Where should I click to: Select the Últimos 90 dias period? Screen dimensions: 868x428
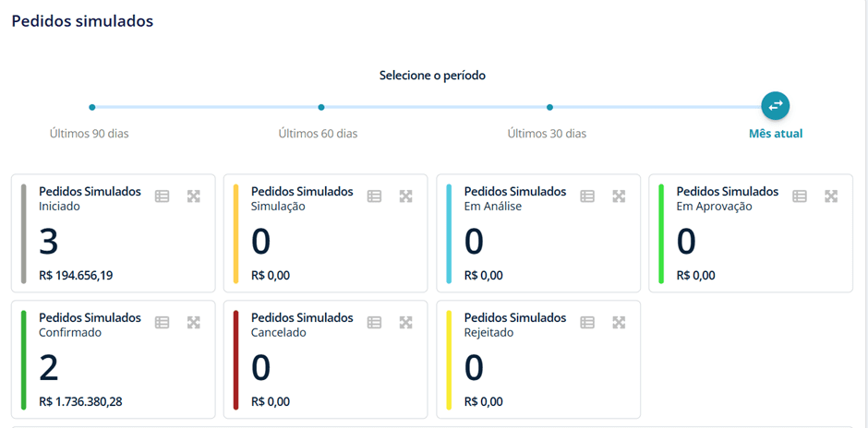(x=92, y=107)
